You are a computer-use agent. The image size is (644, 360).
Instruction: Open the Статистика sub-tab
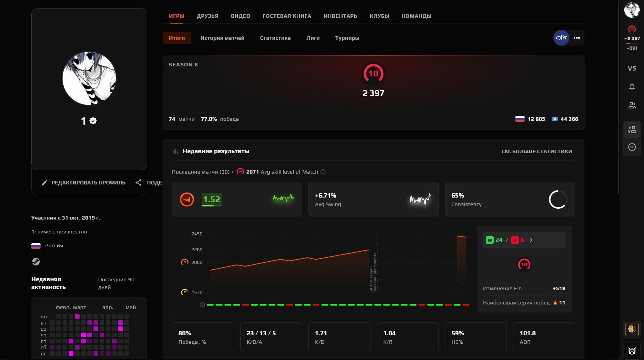275,38
